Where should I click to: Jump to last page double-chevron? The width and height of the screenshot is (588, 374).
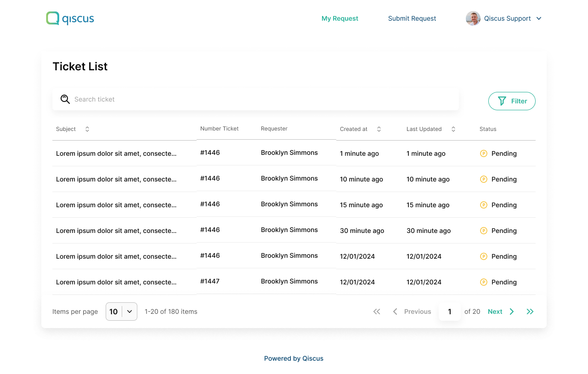[530, 312]
